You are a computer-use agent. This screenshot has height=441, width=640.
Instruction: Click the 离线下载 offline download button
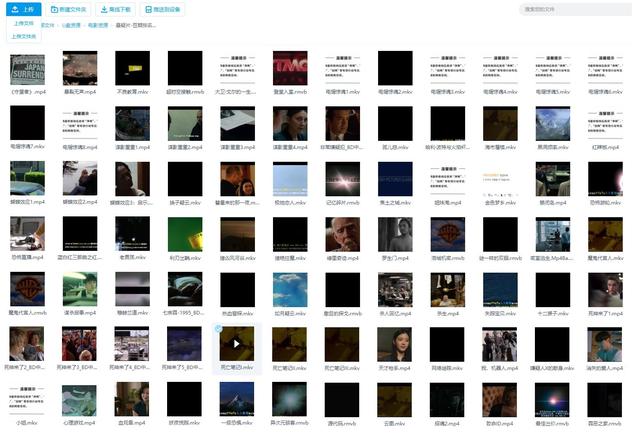[116, 9]
